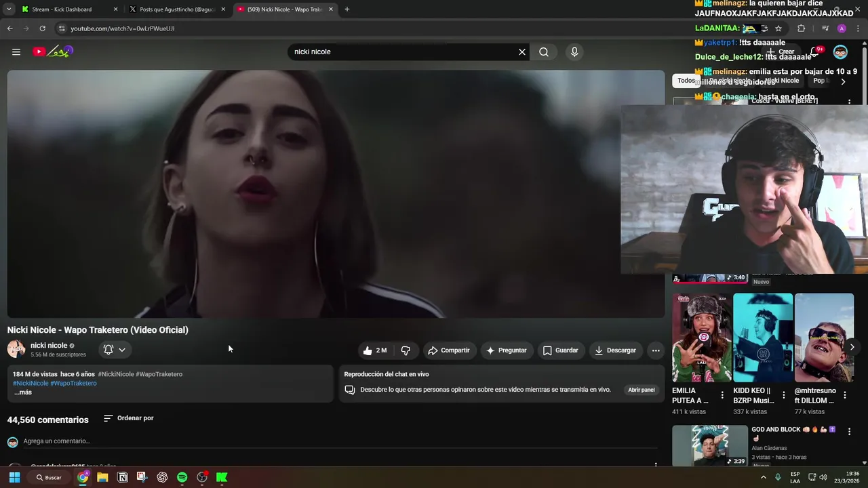Open Kick app from the taskbar
Image resolution: width=868 pixels, height=488 pixels.
click(222, 477)
